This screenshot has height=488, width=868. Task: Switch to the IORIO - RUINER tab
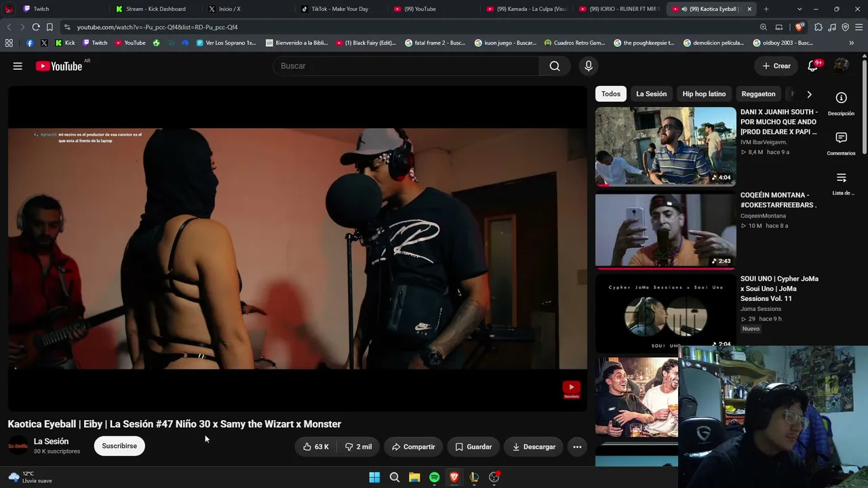[619, 9]
